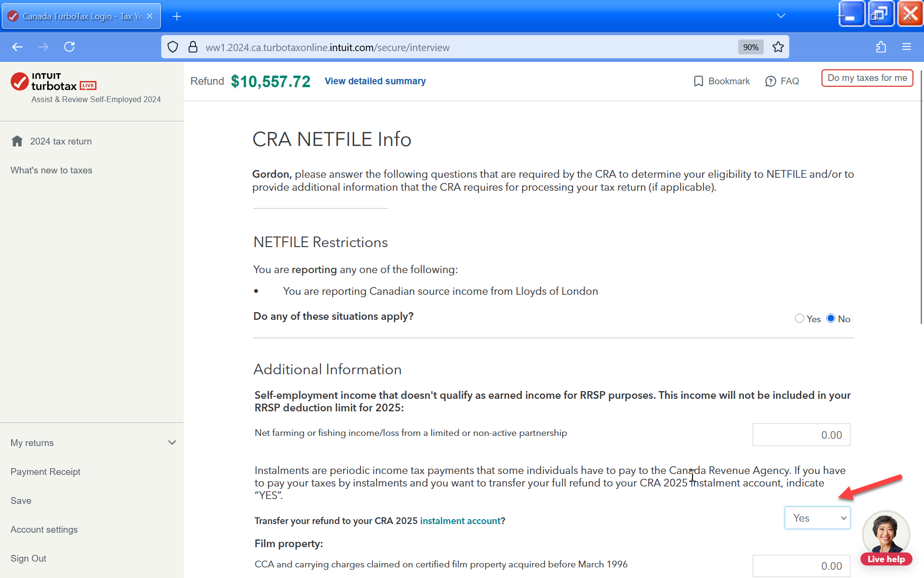Open the tracking protection shield icon
Screen dimensions: 924x578
pyautogui.click(x=173, y=47)
